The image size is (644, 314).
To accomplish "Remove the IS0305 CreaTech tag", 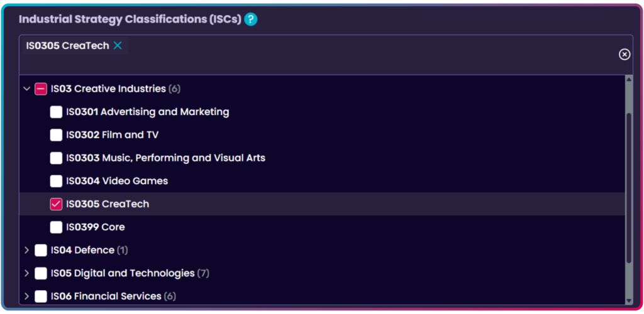I will (x=118, y=46).
